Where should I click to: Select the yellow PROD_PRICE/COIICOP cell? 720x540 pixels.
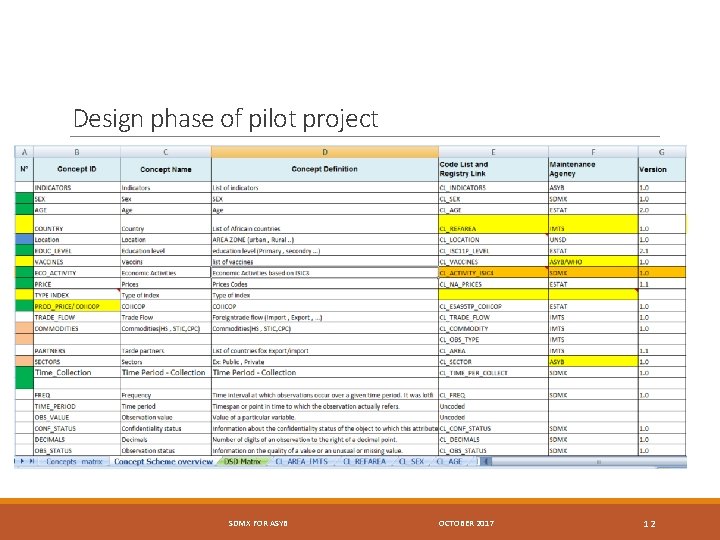click(x=77, y=306)
